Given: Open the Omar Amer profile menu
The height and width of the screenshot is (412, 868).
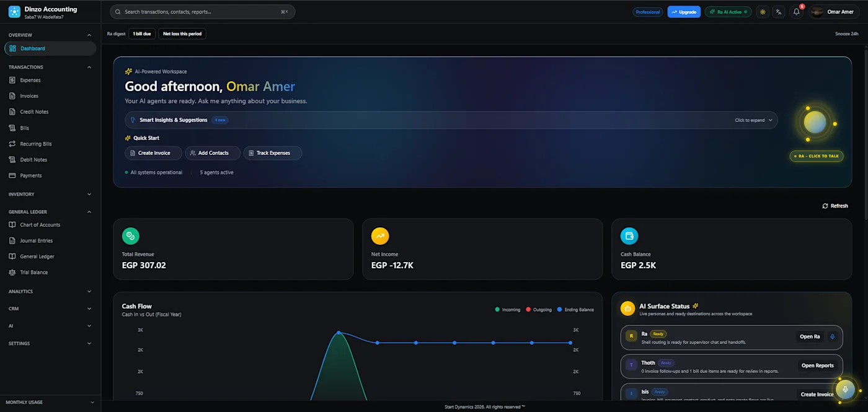Looking at the screenshot, I should pos(835,12).
